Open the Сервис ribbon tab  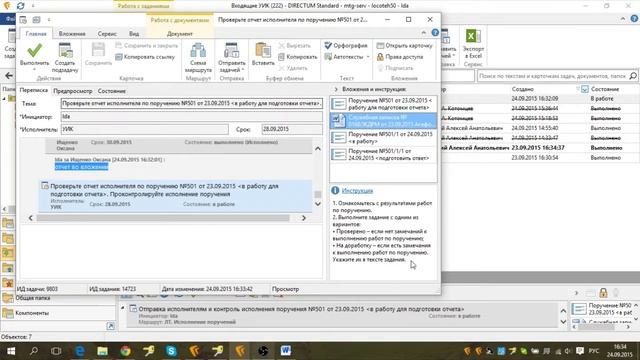click(x=107, y=33)
